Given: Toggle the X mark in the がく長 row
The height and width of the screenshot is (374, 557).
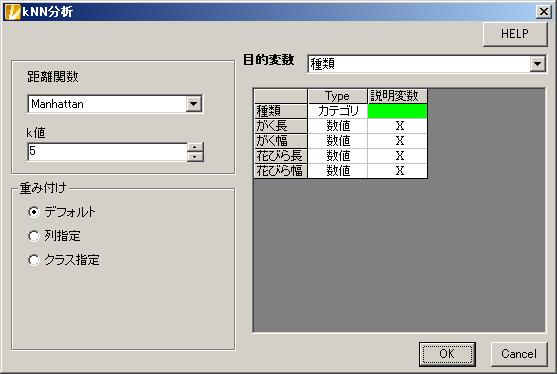Looking at the screenshot, I should pos(397,126).
